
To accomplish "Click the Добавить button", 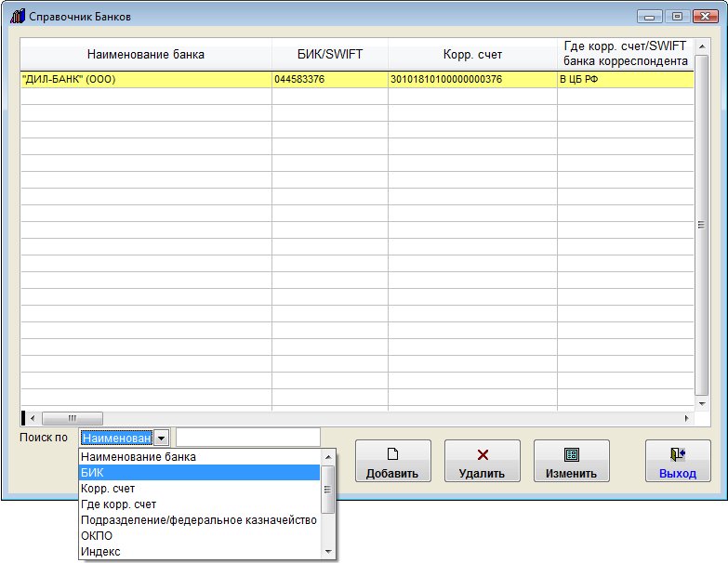I will pyautogui.click(x=392, y=461).
